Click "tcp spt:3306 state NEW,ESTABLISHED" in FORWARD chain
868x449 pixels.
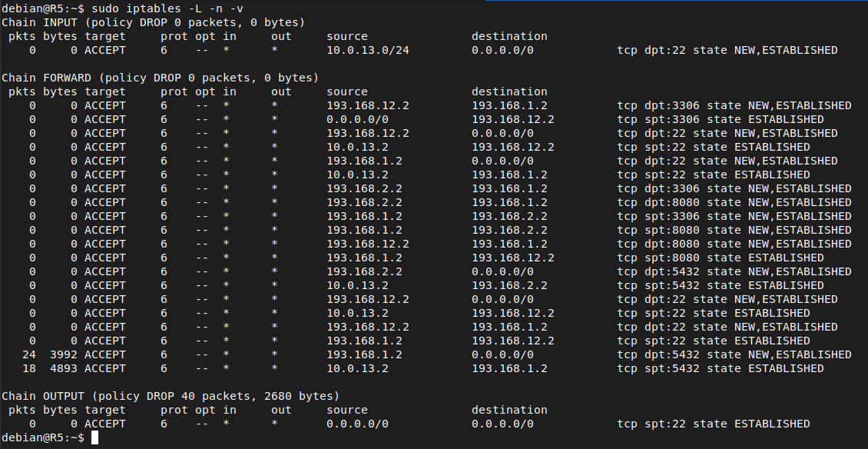click(x=734, y=216)
